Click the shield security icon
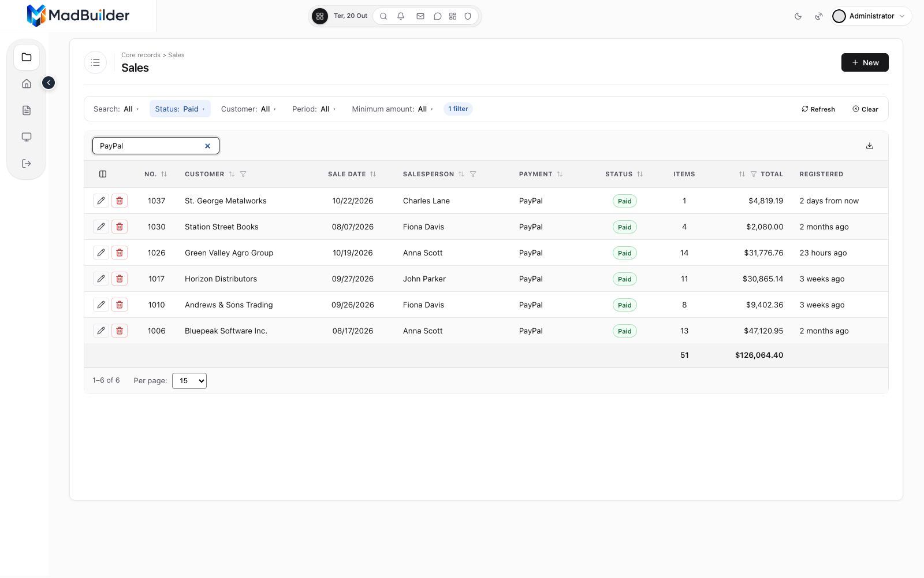 click(468, 16)
